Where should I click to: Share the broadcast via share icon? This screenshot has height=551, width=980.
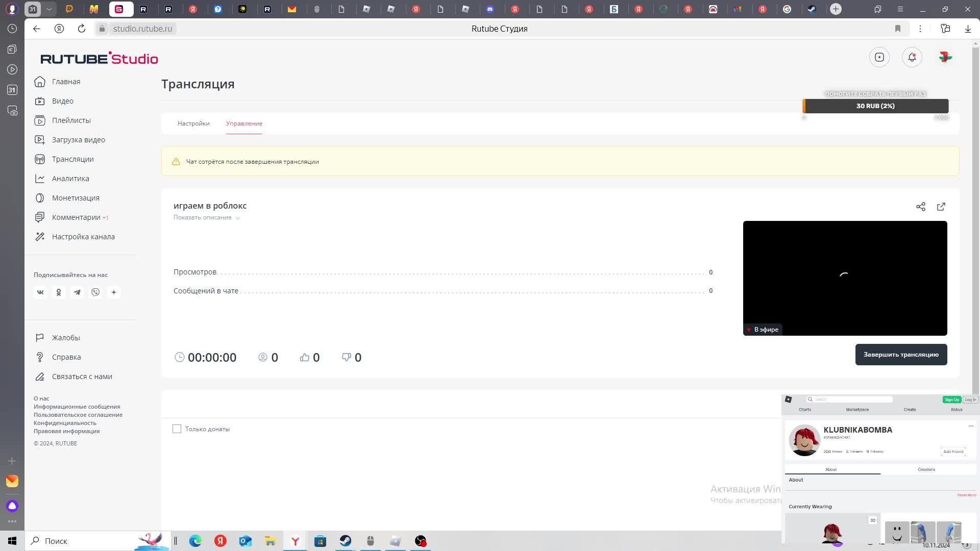(x=921, y=207)
